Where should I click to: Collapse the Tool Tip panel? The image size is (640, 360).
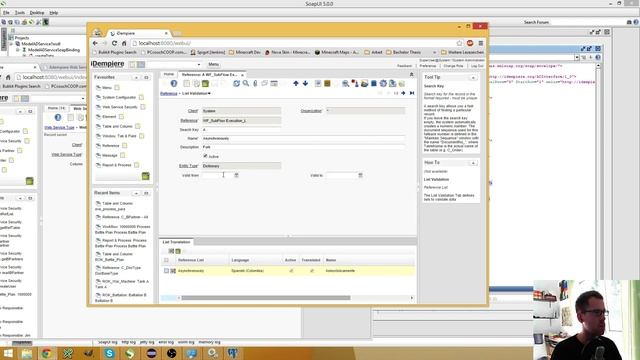coord(473,77)
